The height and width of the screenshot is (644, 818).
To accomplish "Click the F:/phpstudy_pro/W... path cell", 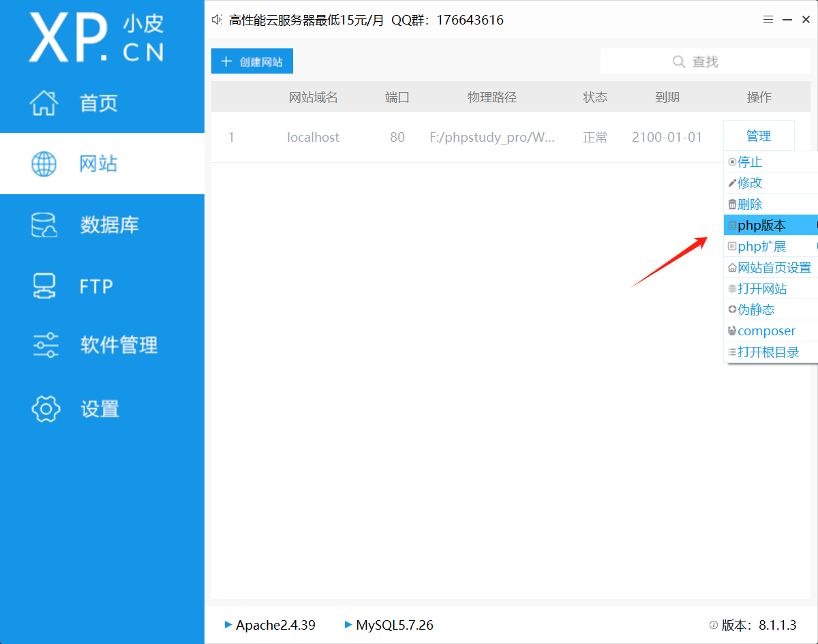I will pos(492,138).
